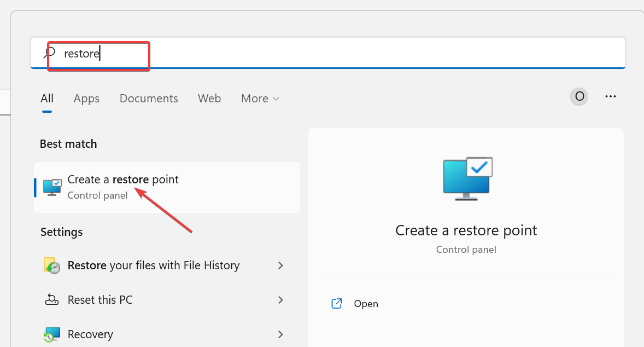The width and height of the screenshot is (644, 347).
Task: Open the ellipsis options menu
Action: (x=611, y=96)
